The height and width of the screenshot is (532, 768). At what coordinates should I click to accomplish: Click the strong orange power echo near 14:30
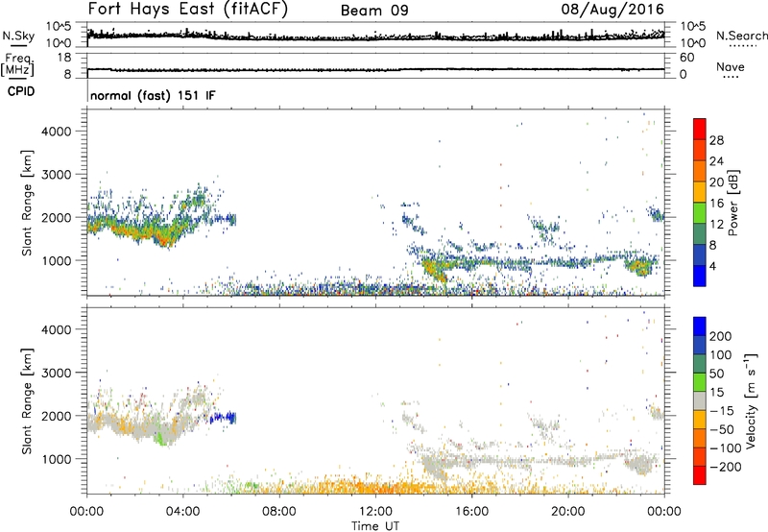pos(435,271)
